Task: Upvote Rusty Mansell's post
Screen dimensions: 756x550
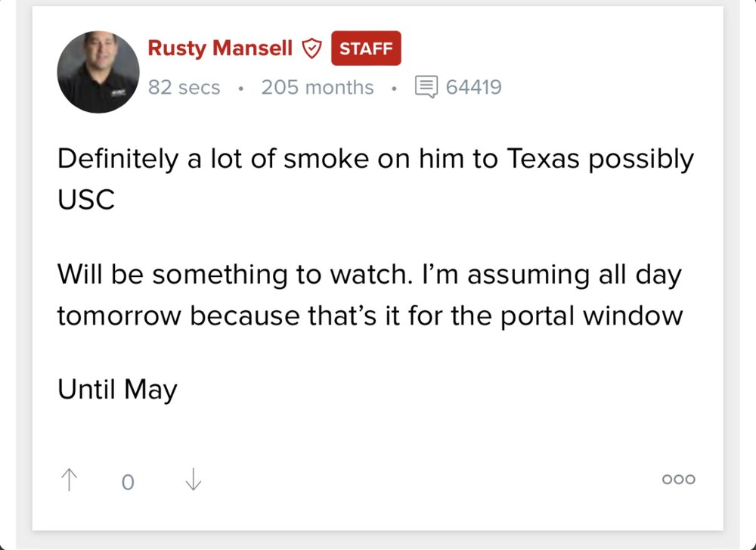Action: point(69,480)
